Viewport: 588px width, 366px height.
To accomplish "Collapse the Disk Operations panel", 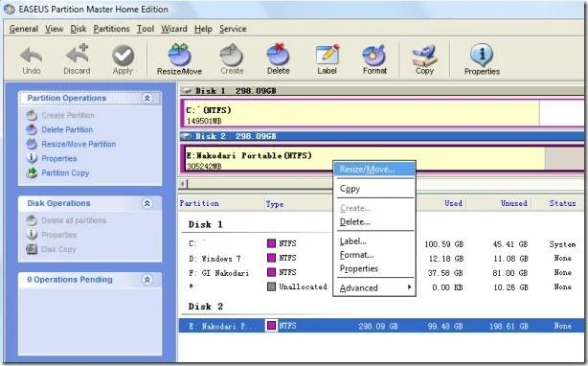I will pyautogui.click(x=147, y=203).
